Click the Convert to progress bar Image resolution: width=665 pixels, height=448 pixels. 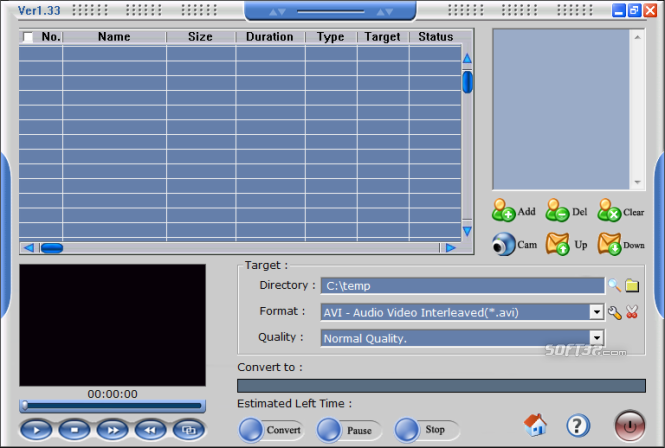441,386
